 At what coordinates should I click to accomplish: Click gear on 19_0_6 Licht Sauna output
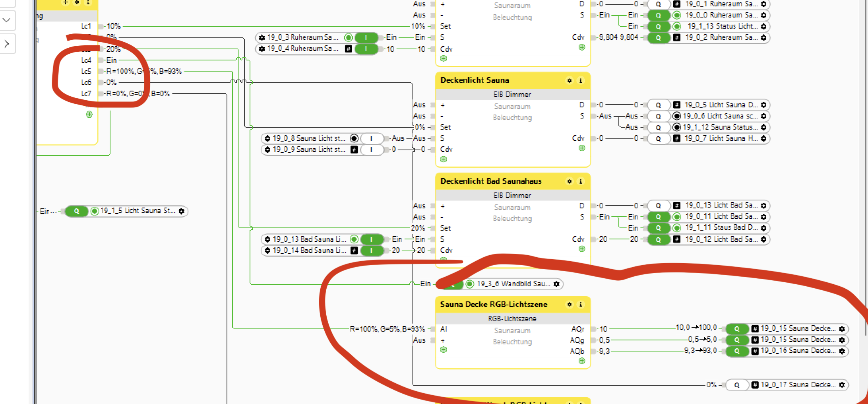pos(763,116)
